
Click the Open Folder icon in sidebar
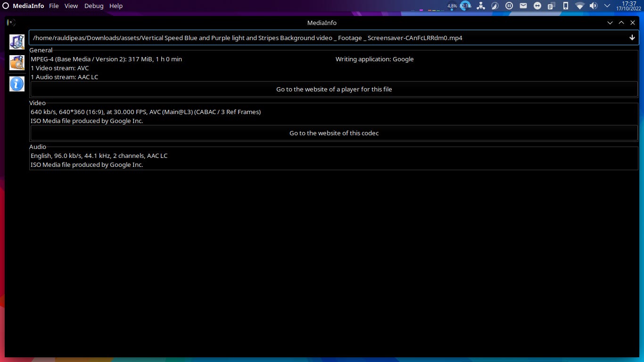tap(17, 63)
